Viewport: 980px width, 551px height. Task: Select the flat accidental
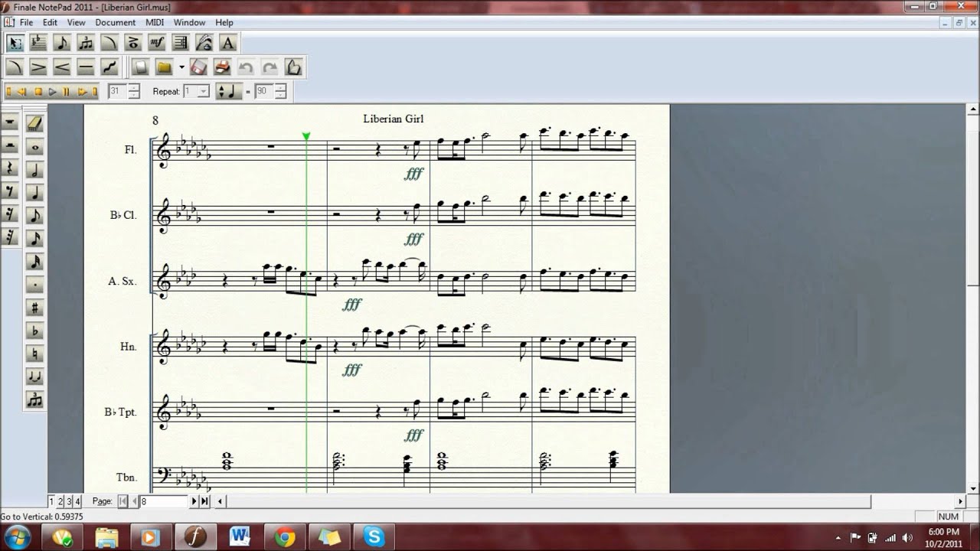point(34,331)
